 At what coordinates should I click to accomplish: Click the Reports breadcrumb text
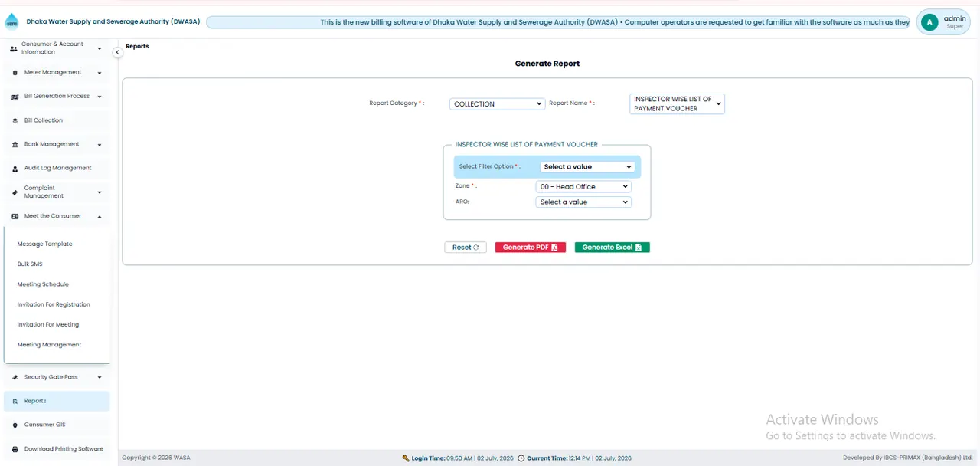click(x=137, y=47)
